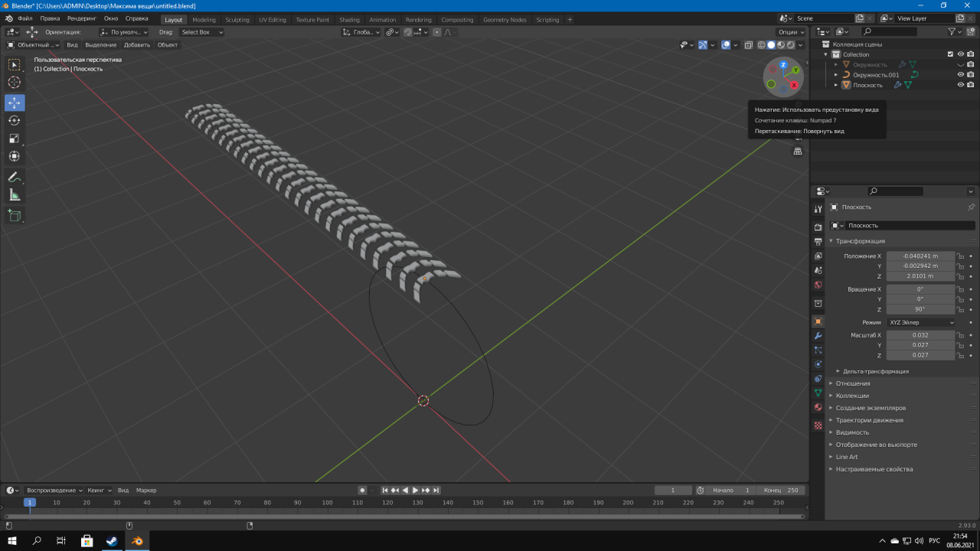Open the Ориентация dropdown
Screen dimensions: 980x551
click(x=124, y=32)
